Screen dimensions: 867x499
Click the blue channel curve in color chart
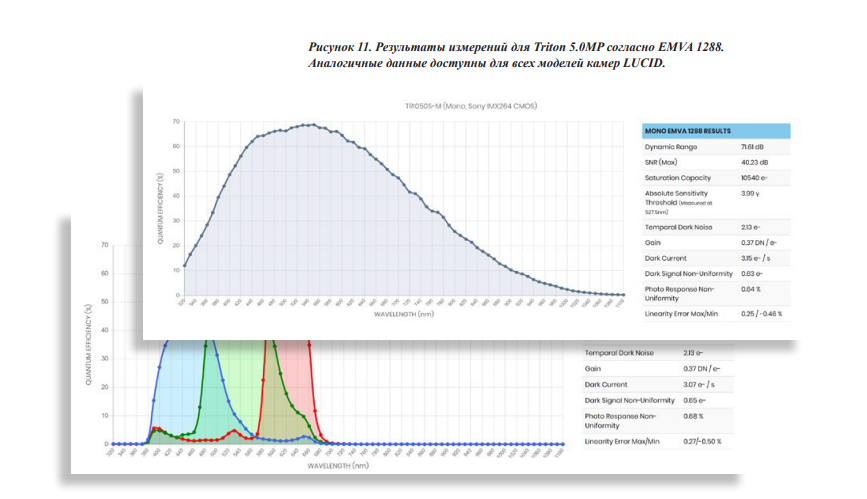(222, 380)
